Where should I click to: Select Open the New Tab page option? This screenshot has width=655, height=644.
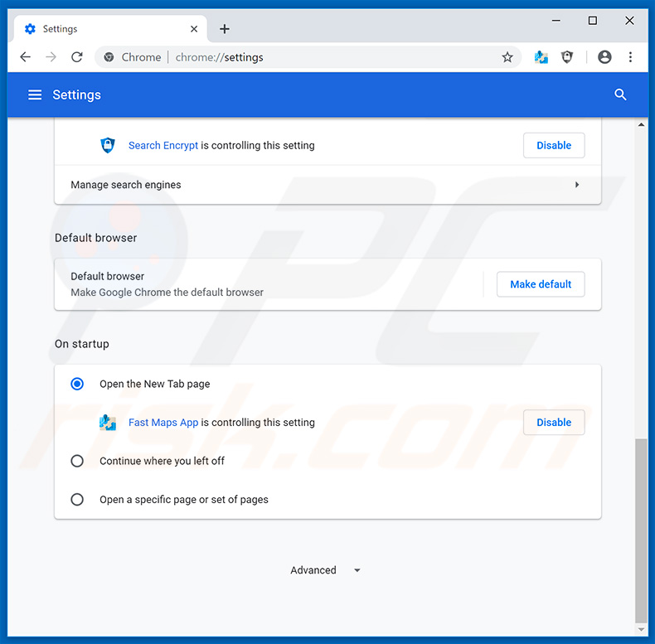click(x=77, y=384)
